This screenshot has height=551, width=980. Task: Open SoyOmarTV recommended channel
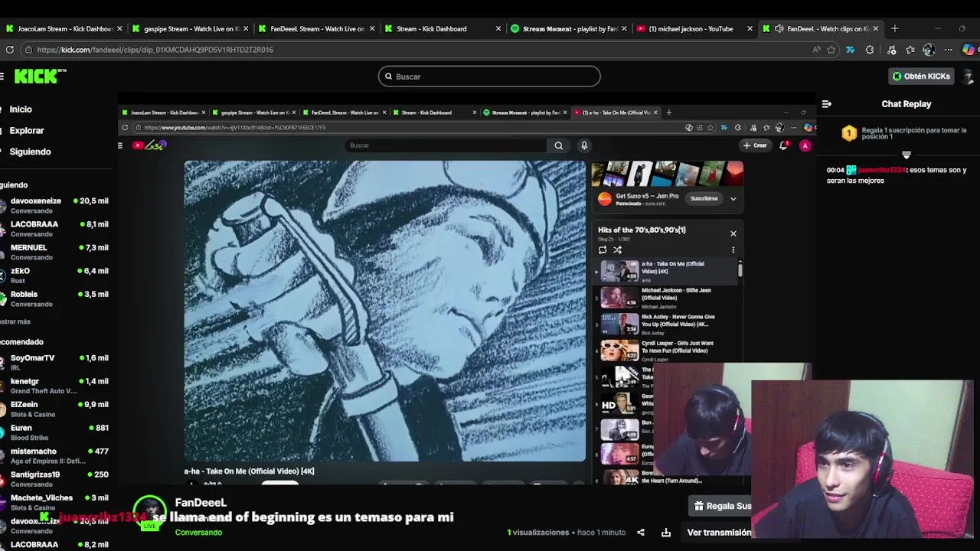point(55,362)
